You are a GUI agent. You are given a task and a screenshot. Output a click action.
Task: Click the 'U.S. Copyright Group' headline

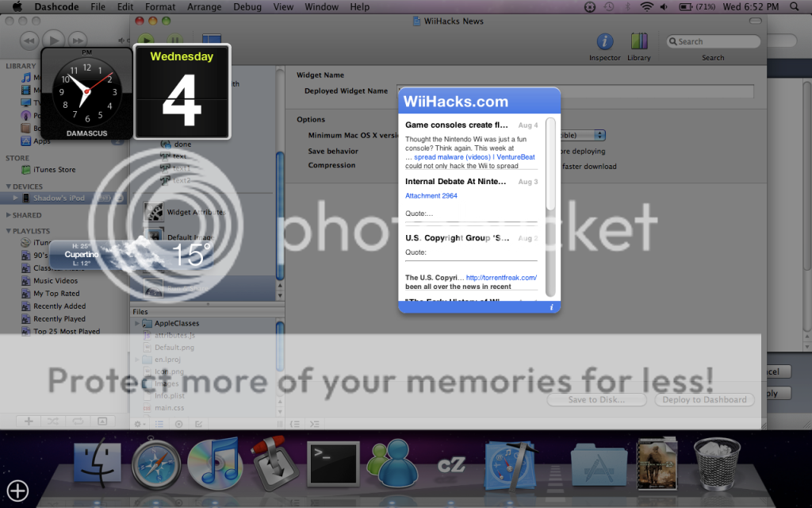tap(458, 238)
